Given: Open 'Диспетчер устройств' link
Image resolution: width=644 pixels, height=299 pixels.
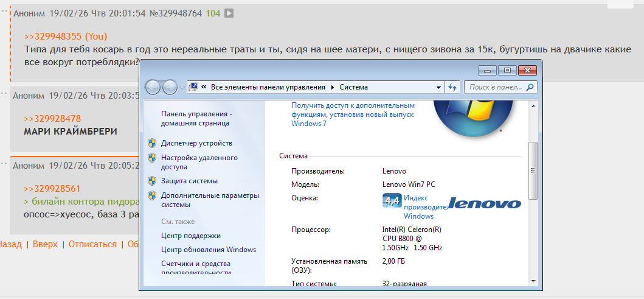Looking at the screenshot, I should 196,143.
